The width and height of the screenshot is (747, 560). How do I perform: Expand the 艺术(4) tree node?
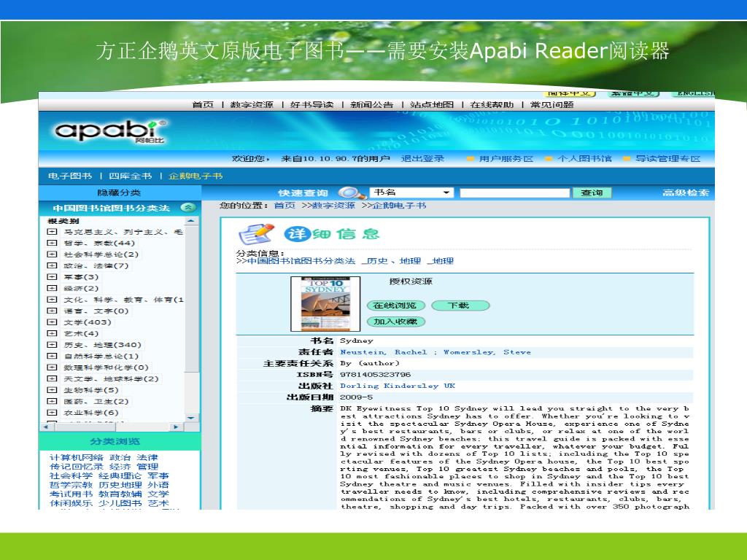coord(52,333)
